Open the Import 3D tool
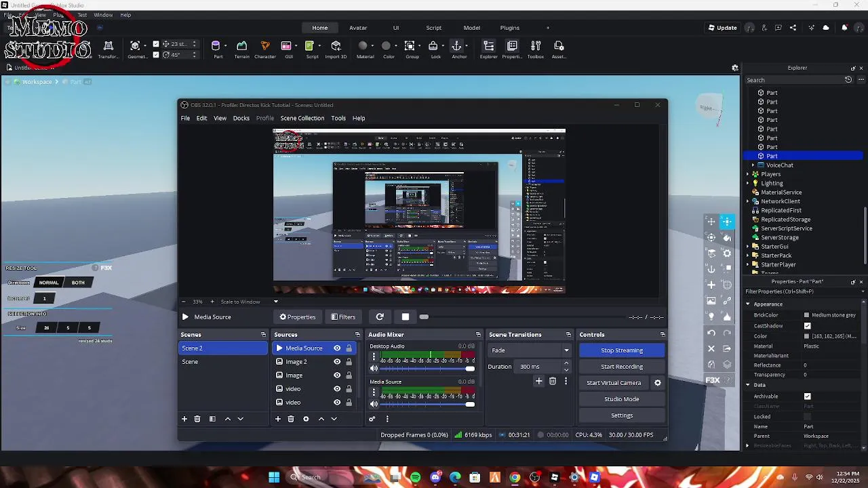Image resolution: width=868 pixels, height=488 pixels. (x=336, y=49)
